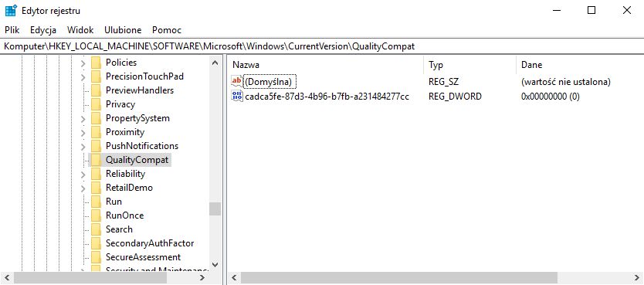
Task: Click the Policies folder icon
Action: [x=96, y=63]
